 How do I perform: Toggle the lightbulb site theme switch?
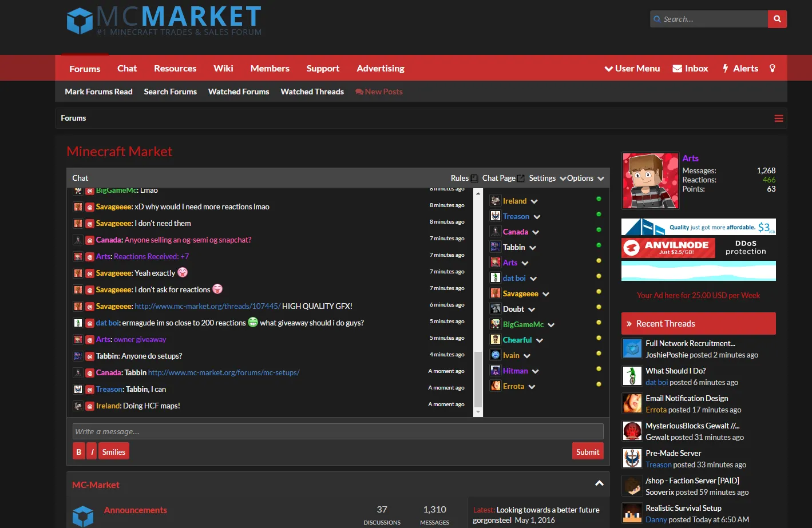773,69
